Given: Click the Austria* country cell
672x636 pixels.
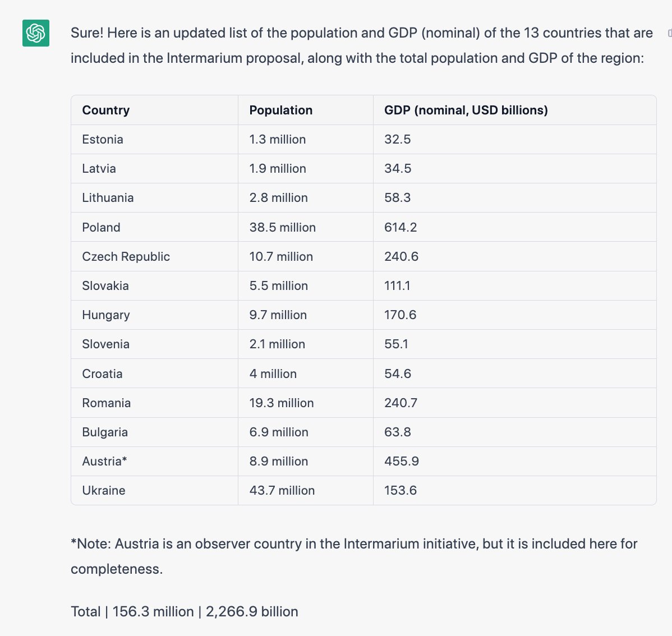Looking at the screenshot, I should coord(104,462).
